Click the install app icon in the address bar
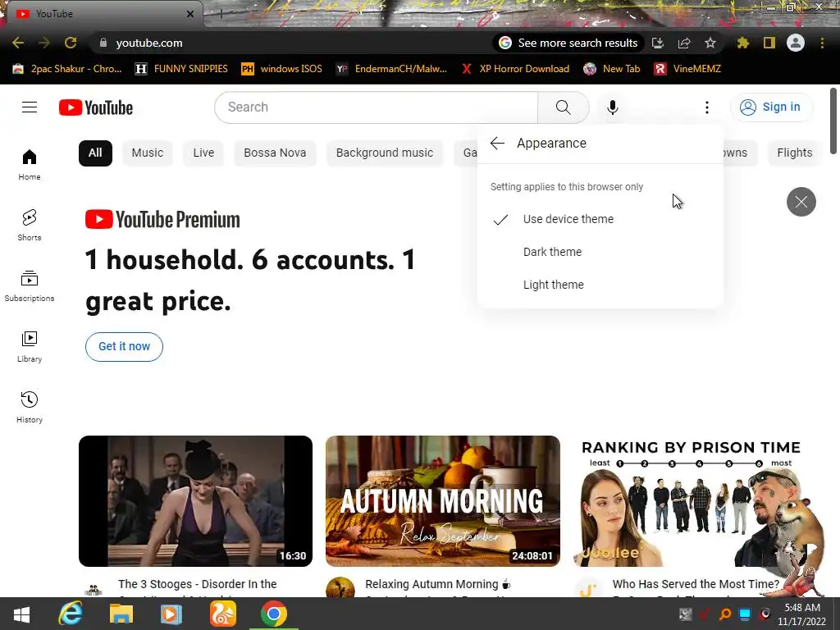Viewport: 840px width, 630px height. click(x=658, y=43)
